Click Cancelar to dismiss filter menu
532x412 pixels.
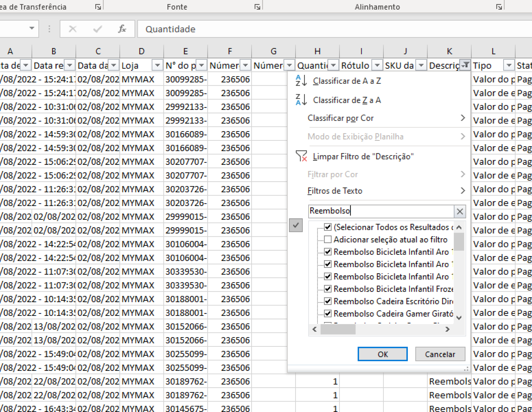tap(440, 354)
